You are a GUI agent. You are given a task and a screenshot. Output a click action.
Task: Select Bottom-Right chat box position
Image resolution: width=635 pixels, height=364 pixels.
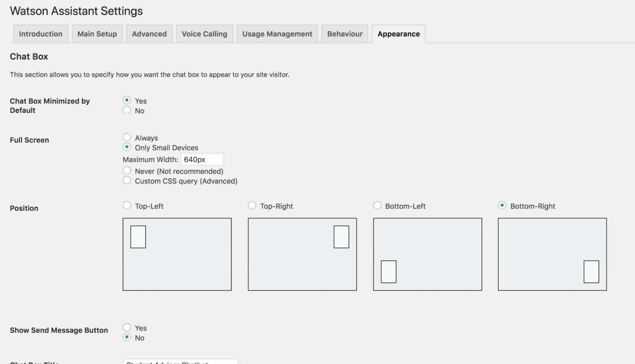point(502,205)
